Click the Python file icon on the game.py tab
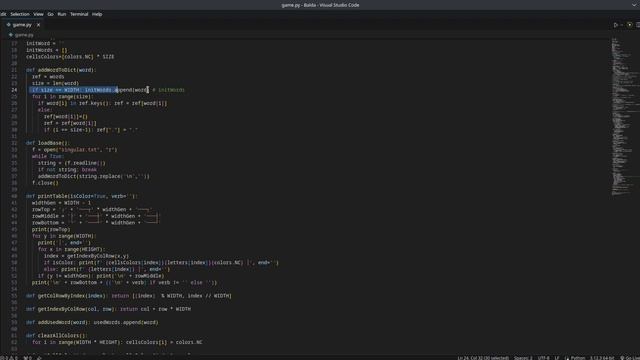Viewport: 640px width, 360px height. click(x=8, y=25)
